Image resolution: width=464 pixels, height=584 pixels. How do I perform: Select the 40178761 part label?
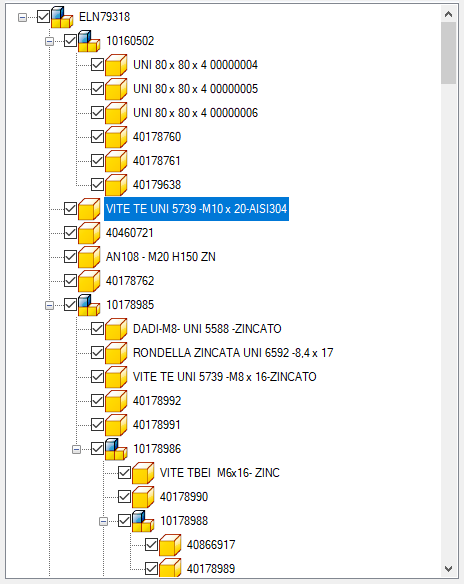(x=157, y=161)
